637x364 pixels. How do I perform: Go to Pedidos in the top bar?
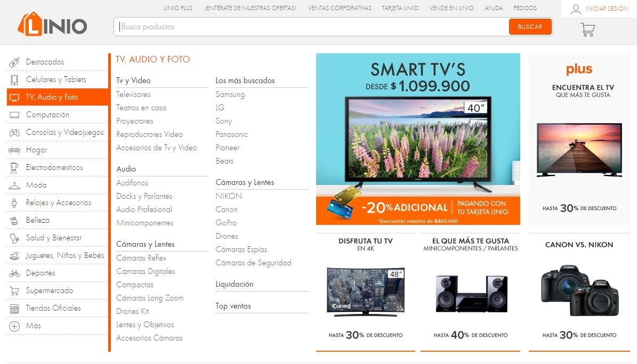point(525,8)
